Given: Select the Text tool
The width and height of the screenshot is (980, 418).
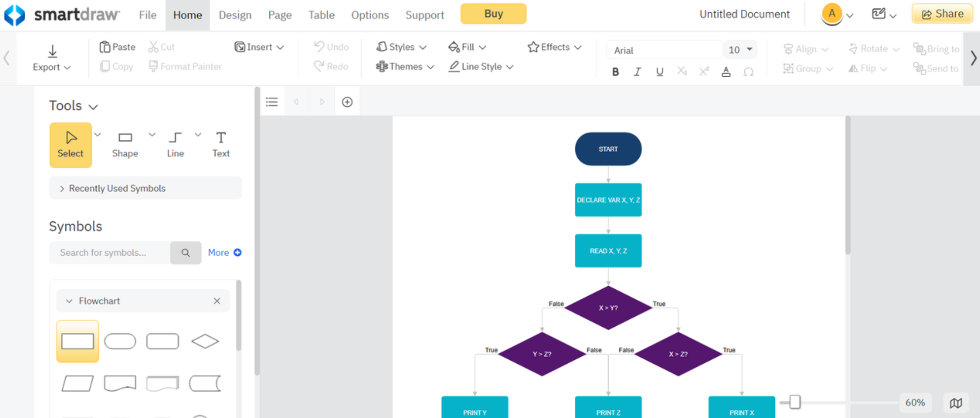Looking at the screenshot, I should pyautogui.click(x=221, y=144).
